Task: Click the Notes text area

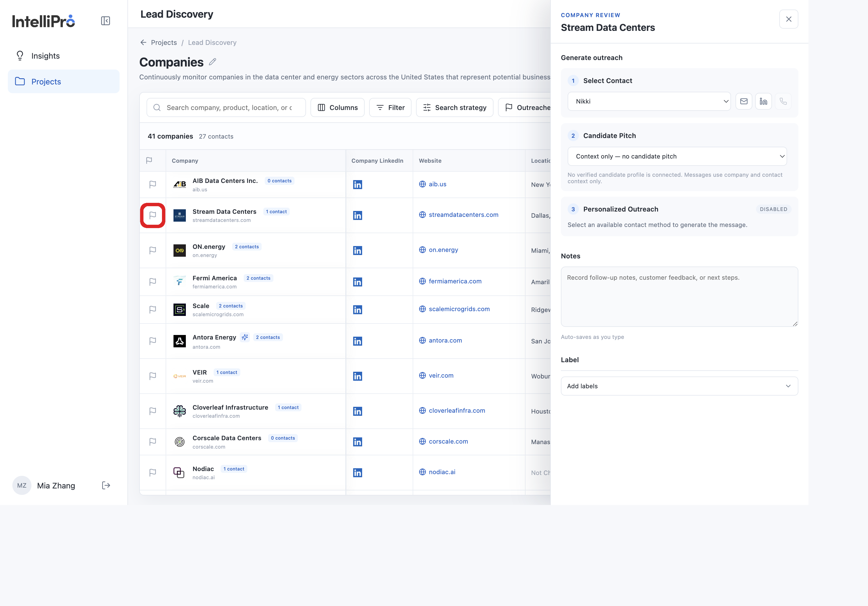Action: click(x=679, y=297)
